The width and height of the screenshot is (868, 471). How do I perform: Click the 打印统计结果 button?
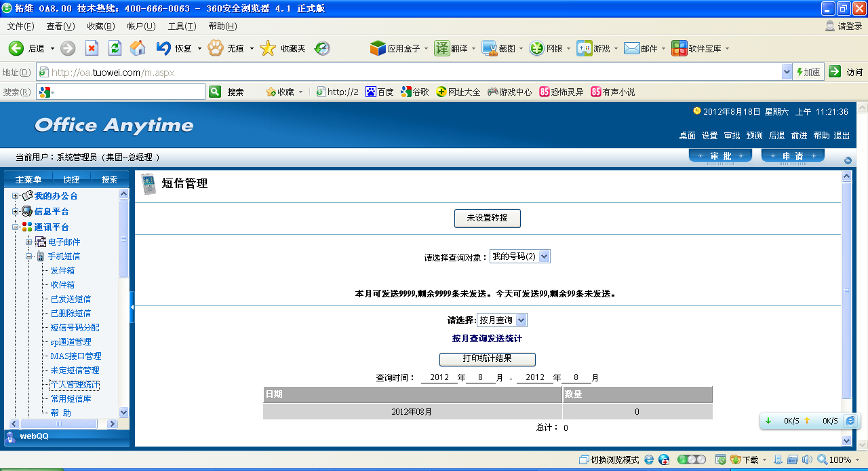pyautogui.click(x=487, y=359)
